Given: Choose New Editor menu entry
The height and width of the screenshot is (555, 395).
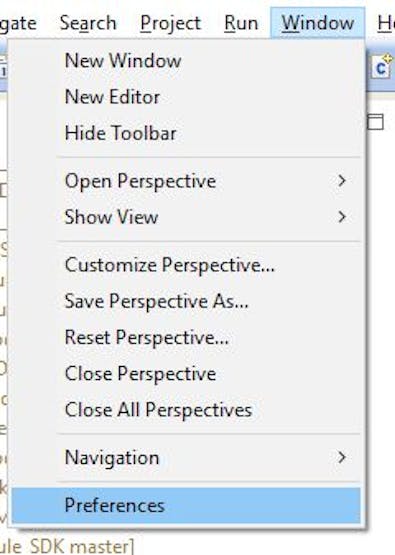Looking at the screenshot, I should click(x=186, y=97).
